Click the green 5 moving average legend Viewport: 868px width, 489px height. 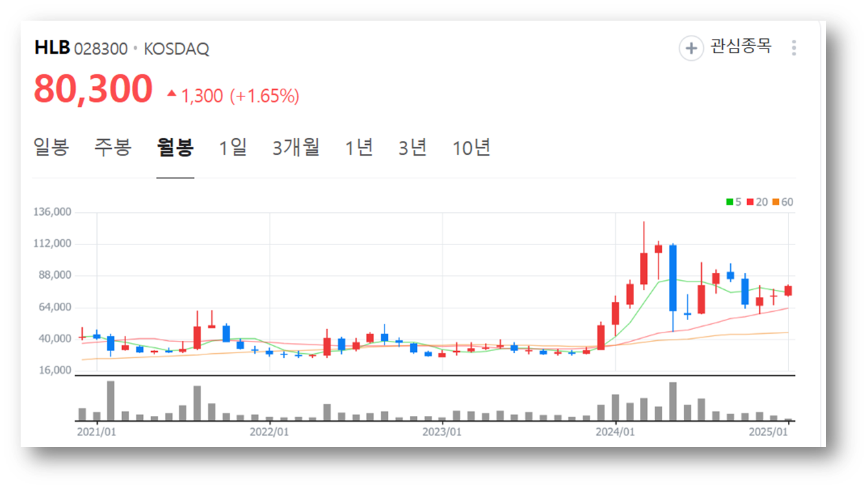click(734, 202)
